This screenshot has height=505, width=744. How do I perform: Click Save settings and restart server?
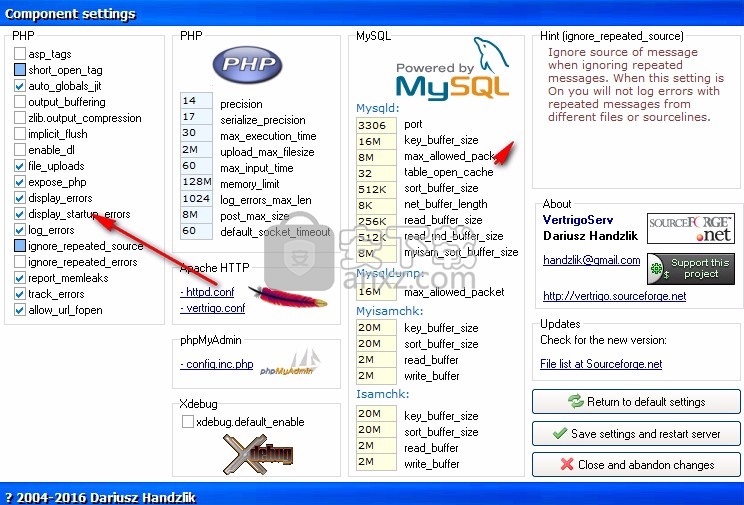pos(636,433)
